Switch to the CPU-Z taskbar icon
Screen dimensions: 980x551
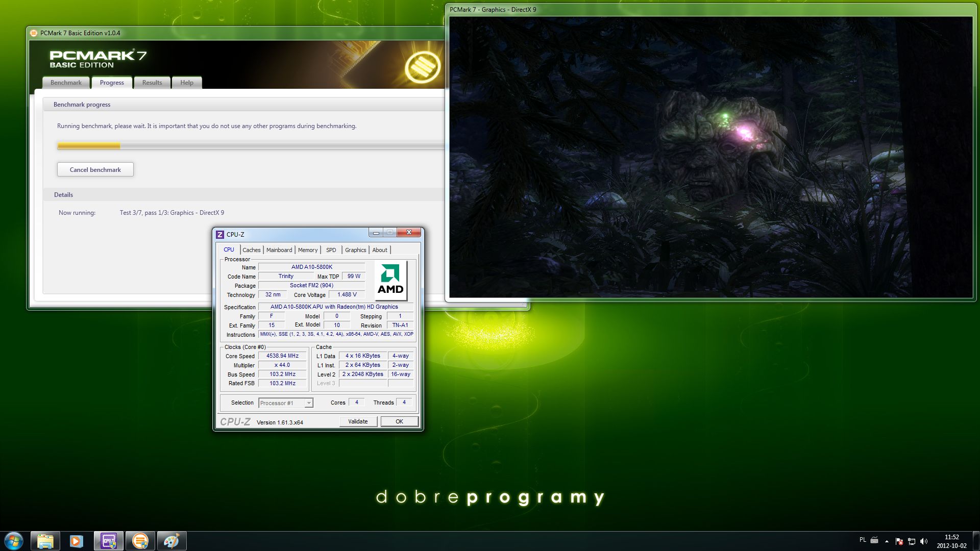point(108,541)
